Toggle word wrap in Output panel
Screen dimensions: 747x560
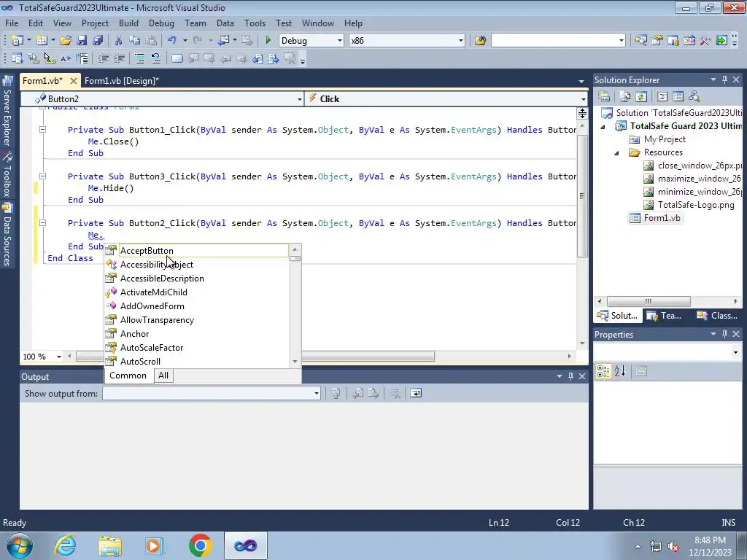click(416, 393)
